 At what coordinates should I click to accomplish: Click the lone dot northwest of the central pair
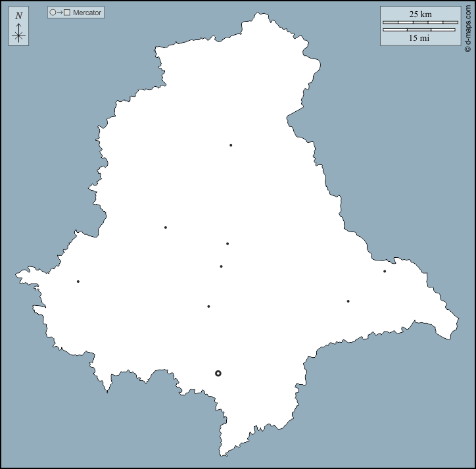pyautogui.click(x=166, y=228)
